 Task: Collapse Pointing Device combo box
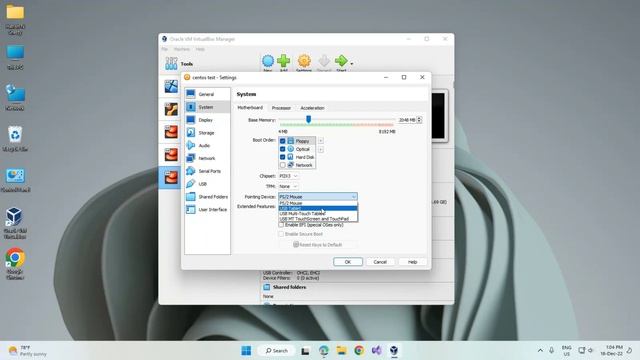tap(318, 197)
